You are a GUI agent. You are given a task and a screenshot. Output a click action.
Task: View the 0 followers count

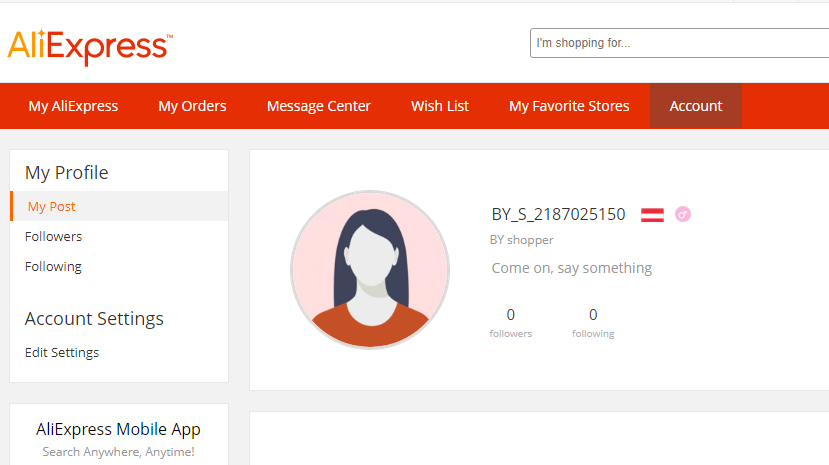[511, 322]
